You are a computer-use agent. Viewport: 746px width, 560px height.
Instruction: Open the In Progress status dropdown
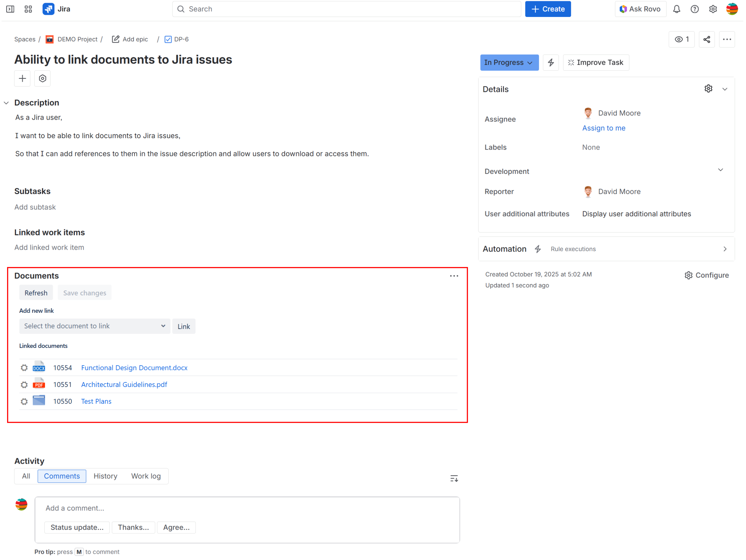509,62
